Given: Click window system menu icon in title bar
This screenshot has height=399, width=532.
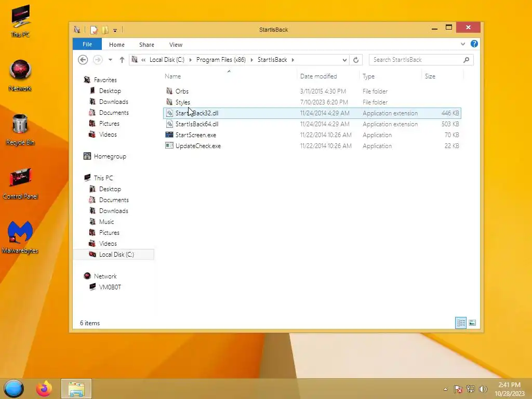Looking at the screenshot, I should click(x=77, y=30).
